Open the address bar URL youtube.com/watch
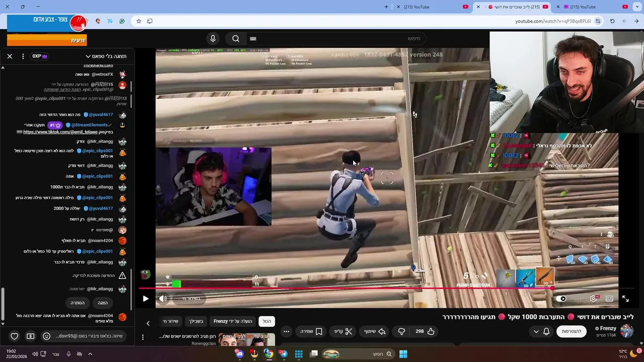 click(x=553, y=21)
